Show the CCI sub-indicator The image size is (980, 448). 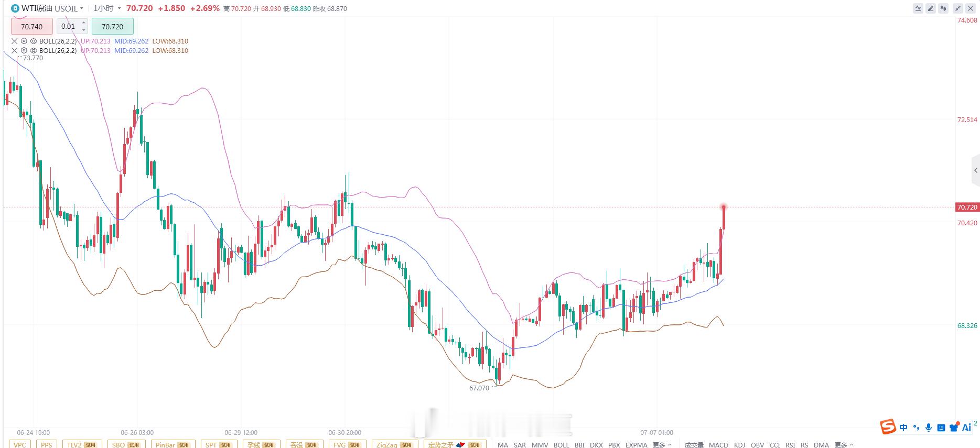pyautogui.click(x=774, y=445)
